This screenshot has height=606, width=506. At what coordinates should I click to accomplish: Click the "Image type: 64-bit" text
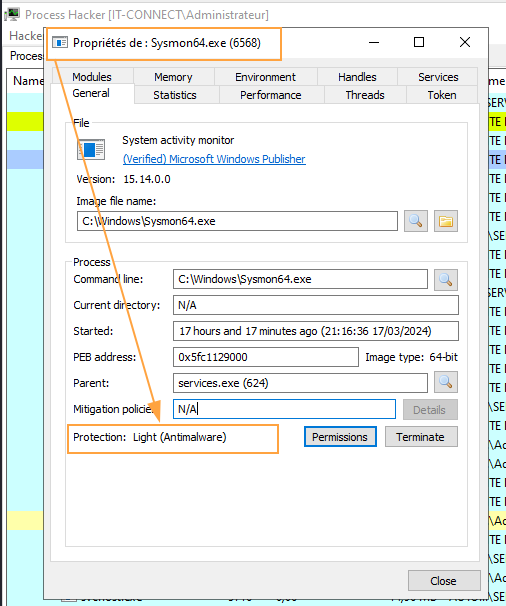click(x=411, y=357)
